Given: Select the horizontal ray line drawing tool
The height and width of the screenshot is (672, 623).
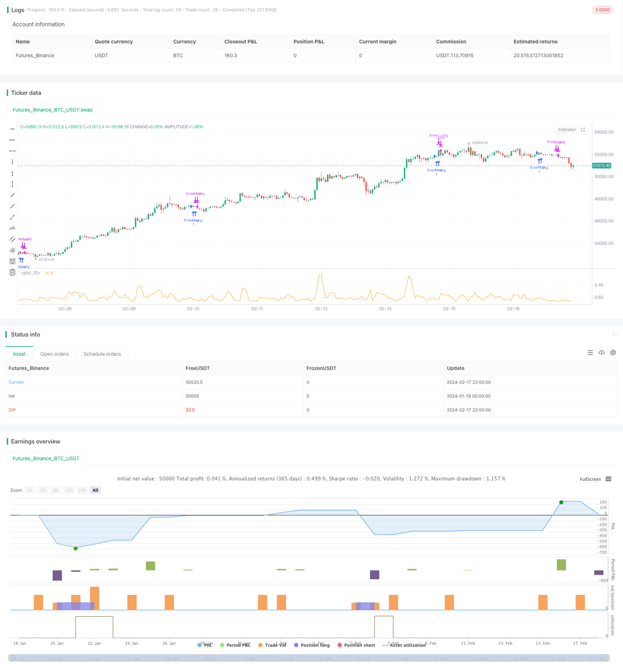Looking at the screenshot, I should click(x=12, y=140).
